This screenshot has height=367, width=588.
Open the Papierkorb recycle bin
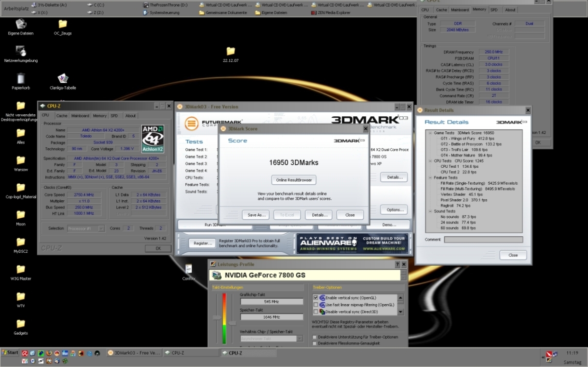[21, 81]
